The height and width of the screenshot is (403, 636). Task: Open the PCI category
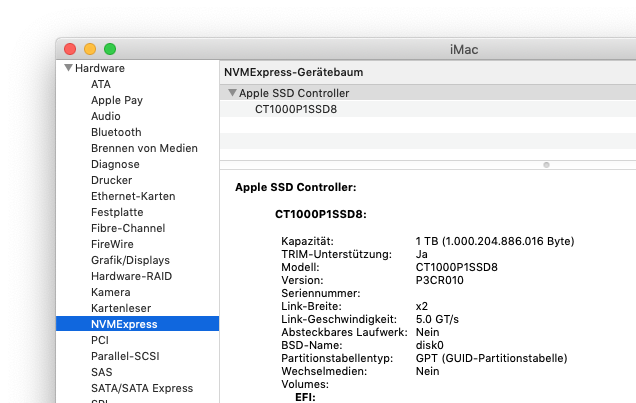tap(100, 340)
